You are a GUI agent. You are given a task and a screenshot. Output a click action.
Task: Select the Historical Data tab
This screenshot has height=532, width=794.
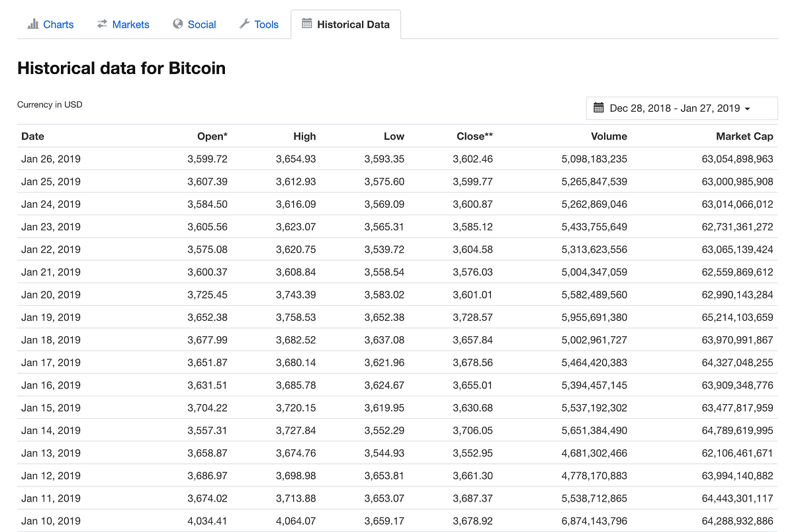click(x=345, y=24)
